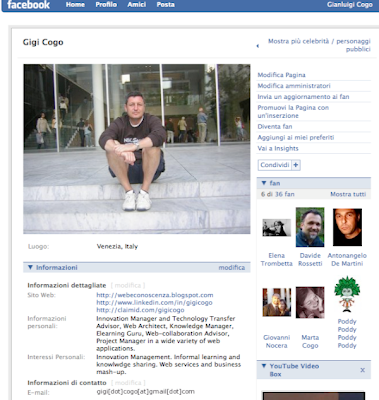Click the small back arrow beside Mostra più celebrità
Viewport: 379px width, 400px height.
(x=258, y=46)
